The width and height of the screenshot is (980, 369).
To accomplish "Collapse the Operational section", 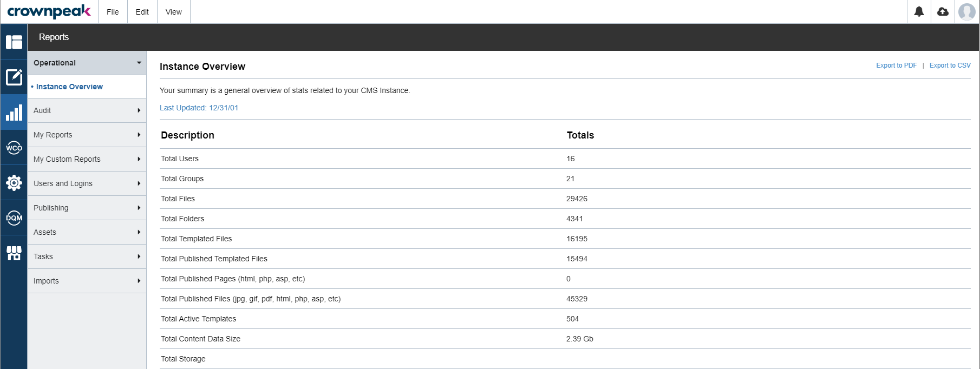I will point(87,63).
